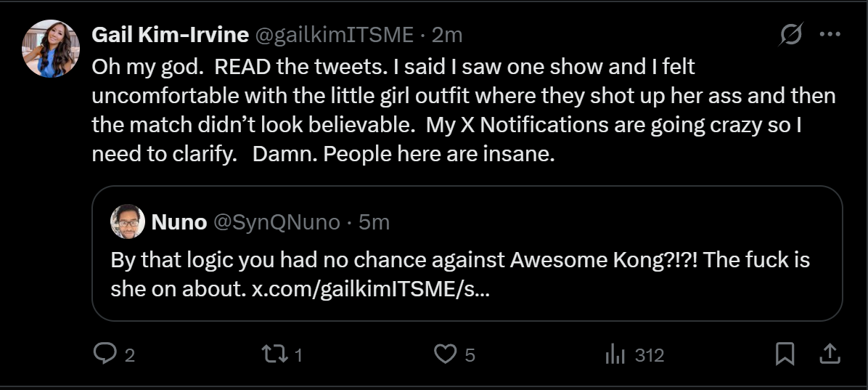The image size is (868, 390).
Task: Open the x.com/gailkimITSME/s... link
Action: 372,288
